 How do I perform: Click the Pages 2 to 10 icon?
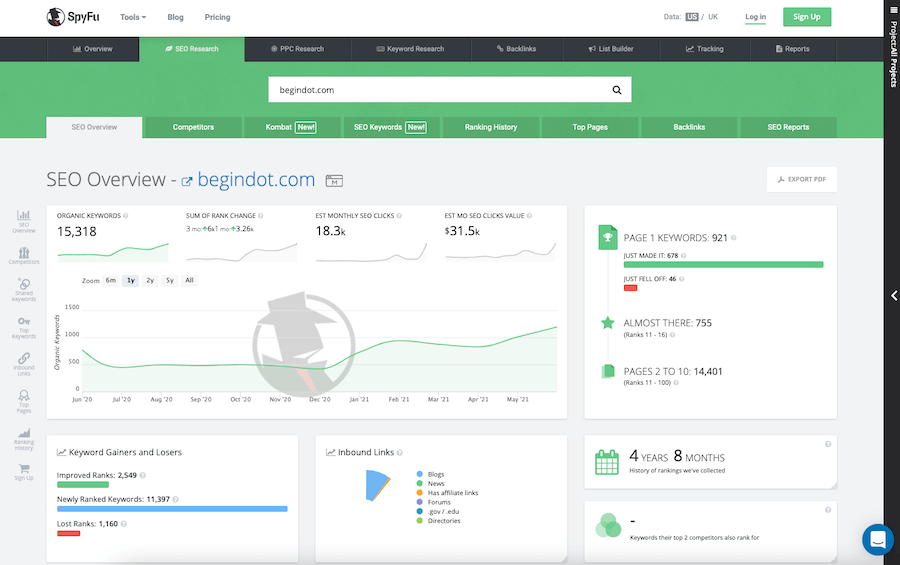[x=607, y=371]
